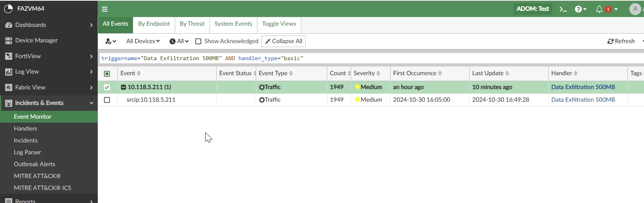Open the admin user avatar menu
Viewport: 644px width, 203px height.
(635, 9)
